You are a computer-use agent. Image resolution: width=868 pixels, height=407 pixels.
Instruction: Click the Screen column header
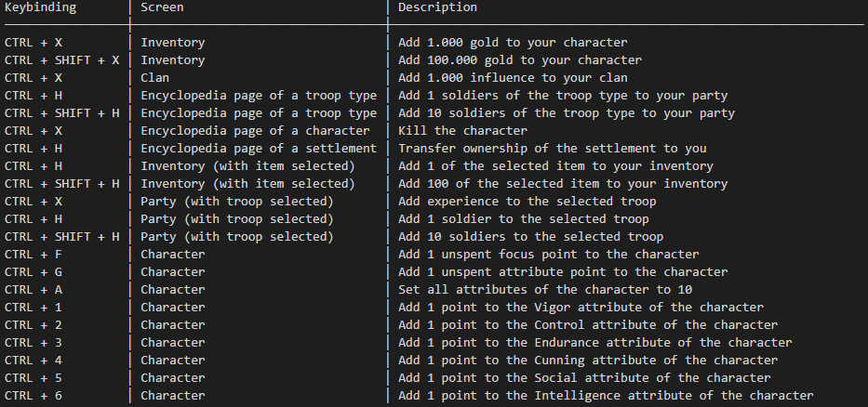click(162, 7)
